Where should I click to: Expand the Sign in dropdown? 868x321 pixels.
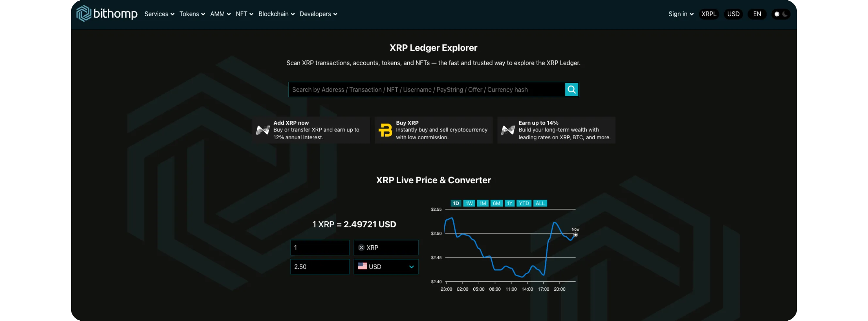coord(681,14)
